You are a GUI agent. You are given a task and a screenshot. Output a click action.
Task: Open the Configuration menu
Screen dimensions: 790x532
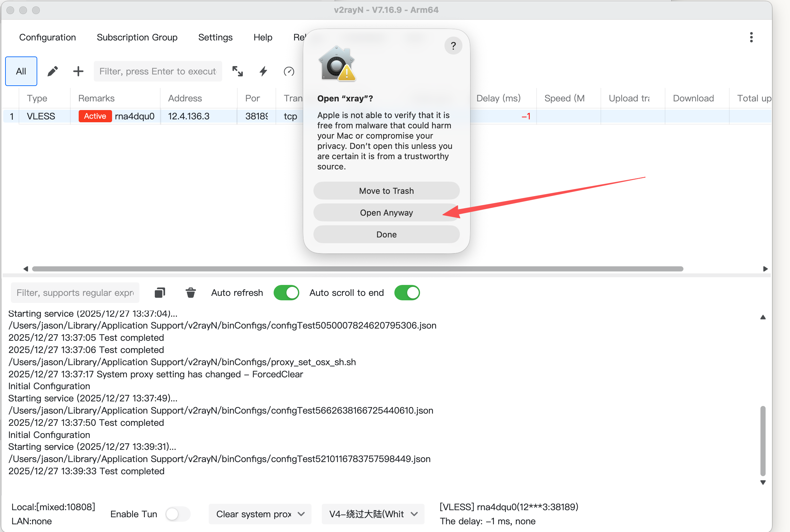click(x=48, y=37)
